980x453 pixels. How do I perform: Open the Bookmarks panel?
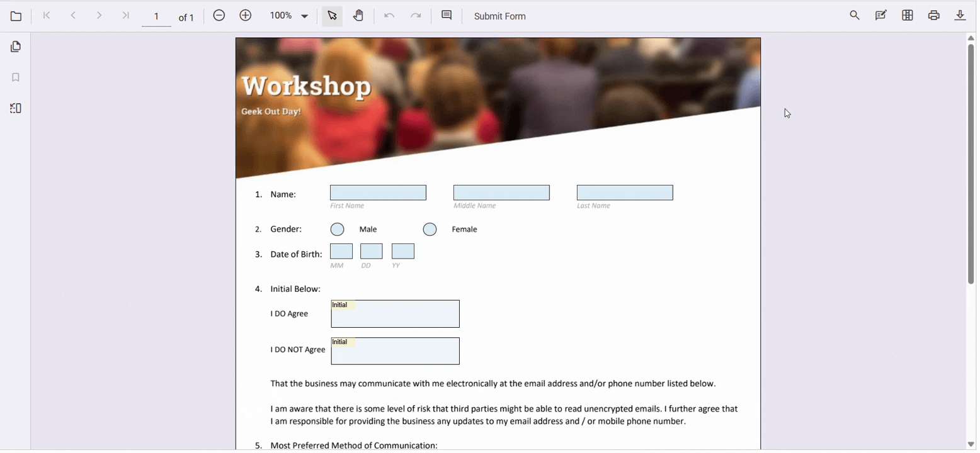16,77
